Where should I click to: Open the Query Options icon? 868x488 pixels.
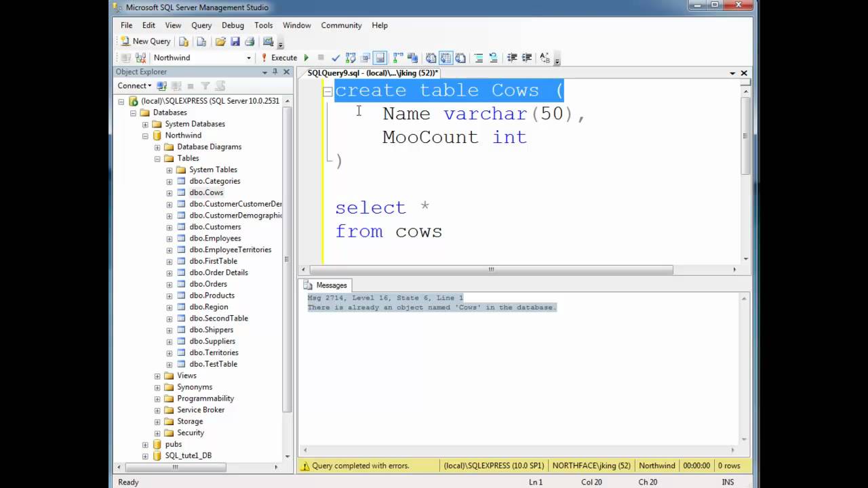(x=366, y=58)
